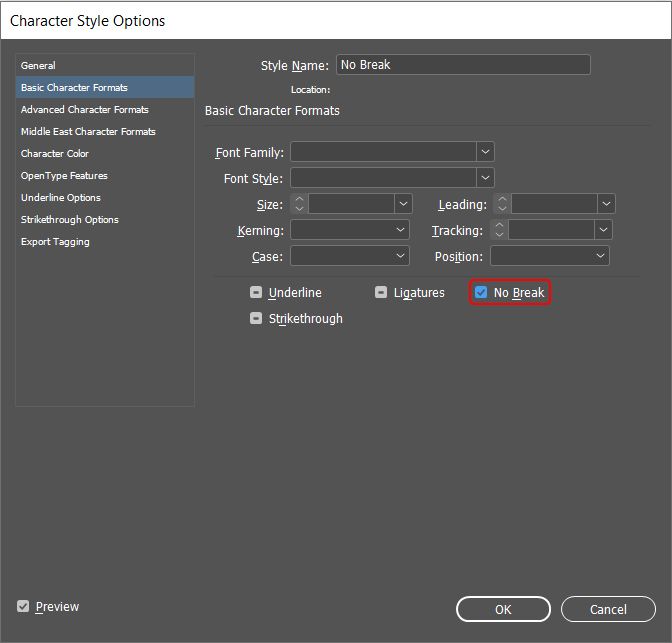Click the Tracking value field

tap(551, 230)
